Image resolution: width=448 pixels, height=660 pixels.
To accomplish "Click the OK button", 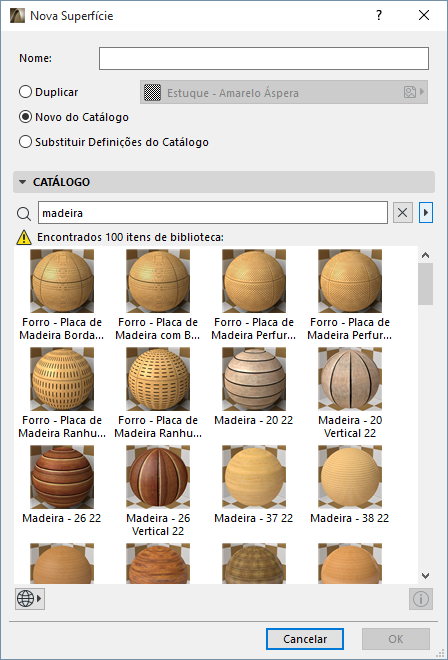I will [396, 639].
